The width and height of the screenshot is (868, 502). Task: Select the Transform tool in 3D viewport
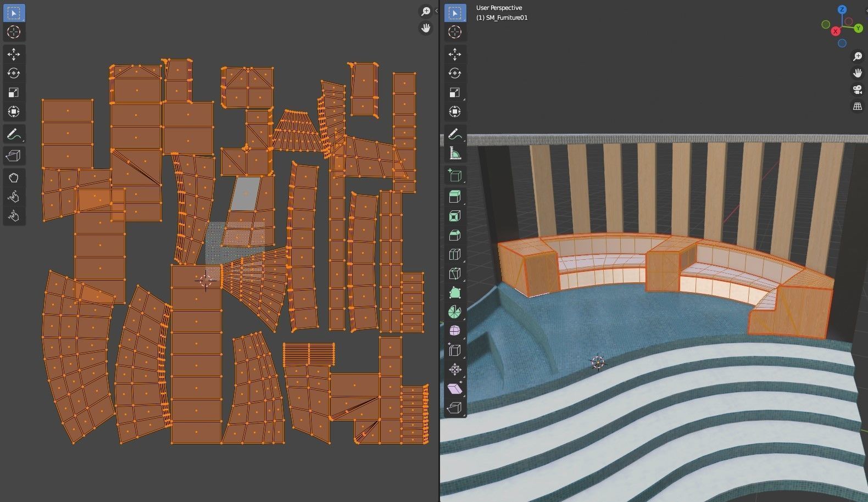455,111
